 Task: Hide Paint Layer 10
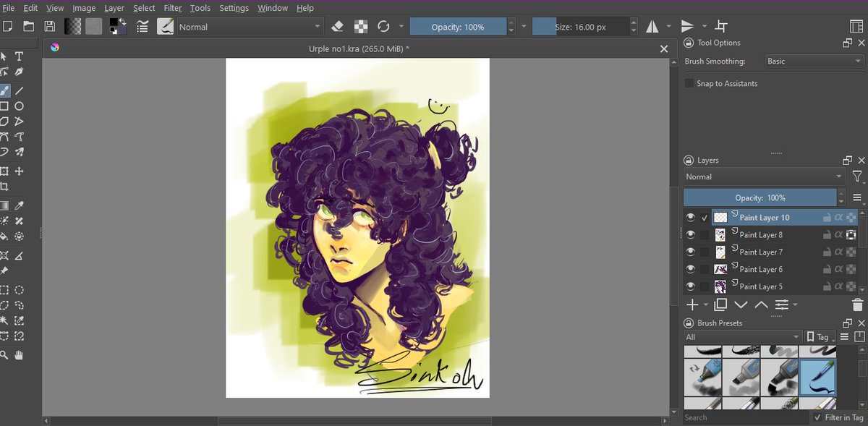pos(691,217)
